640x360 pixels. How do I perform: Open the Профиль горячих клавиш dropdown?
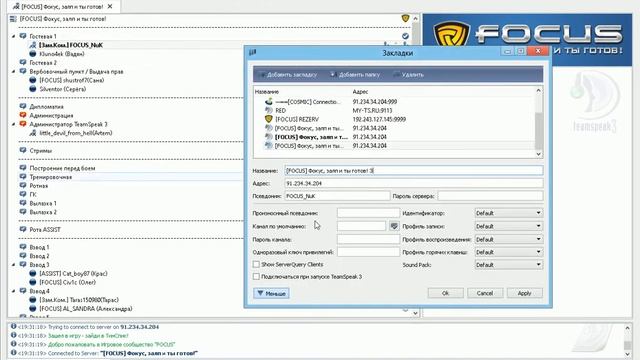pyautogui.click(x=509, y=252)
